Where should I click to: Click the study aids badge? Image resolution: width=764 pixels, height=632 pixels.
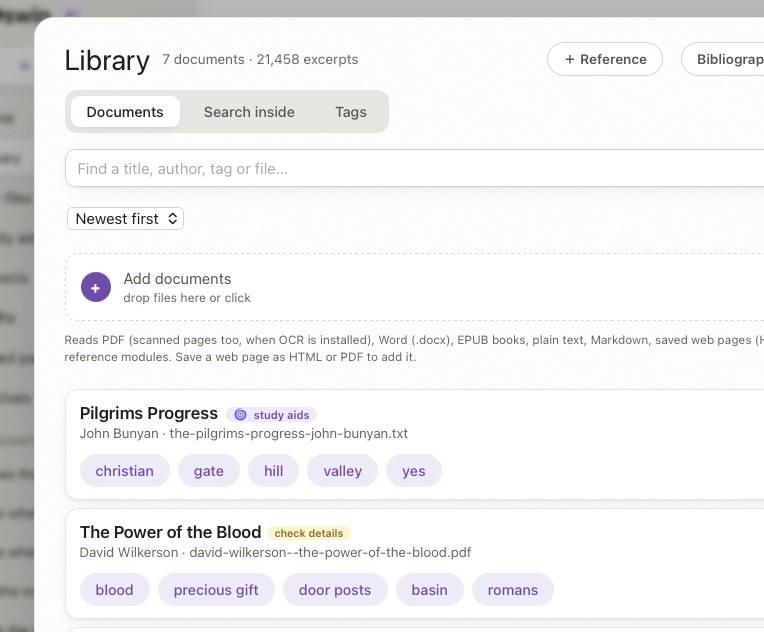click(x=271, y=415)
